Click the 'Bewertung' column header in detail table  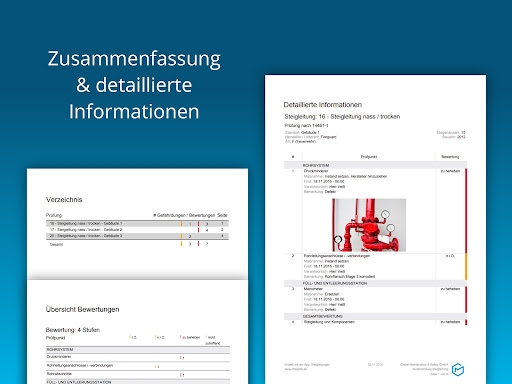tap(450, 157)
